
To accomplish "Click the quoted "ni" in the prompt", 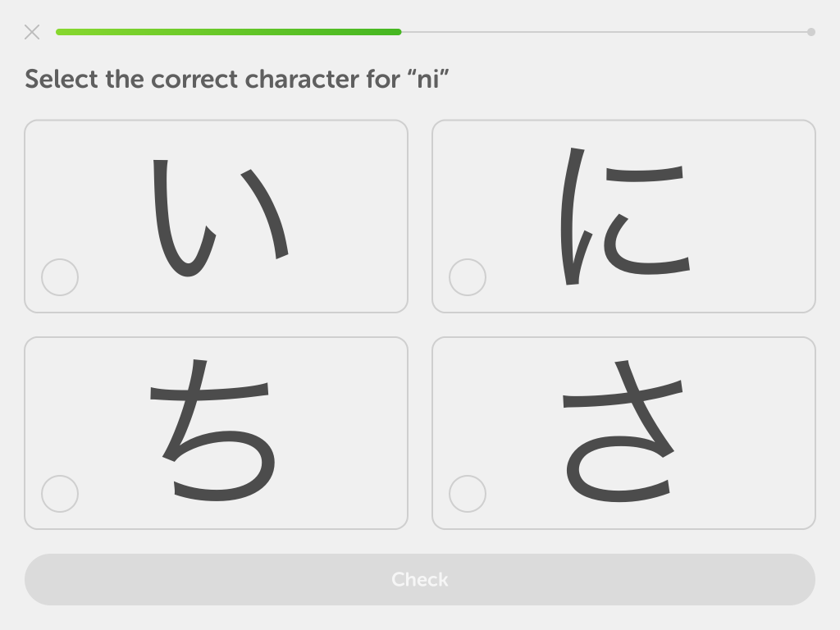I will click(428, 79).
